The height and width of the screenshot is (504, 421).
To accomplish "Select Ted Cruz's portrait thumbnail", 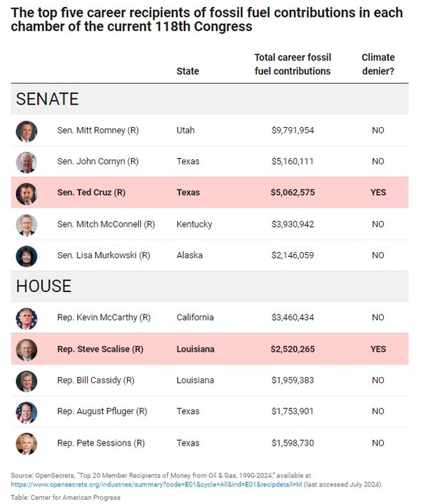I will (27, 193).
